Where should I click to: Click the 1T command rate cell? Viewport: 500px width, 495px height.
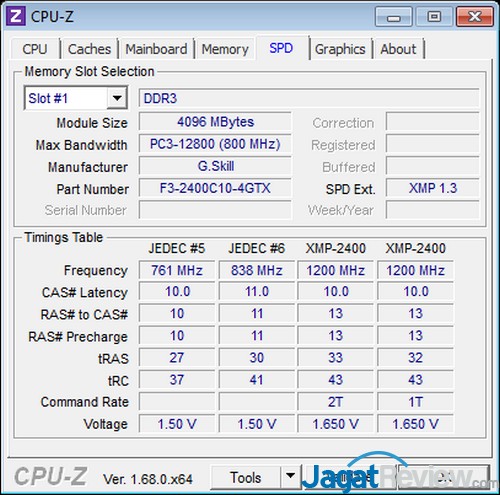pyautogui.click(x=415, y=402)
